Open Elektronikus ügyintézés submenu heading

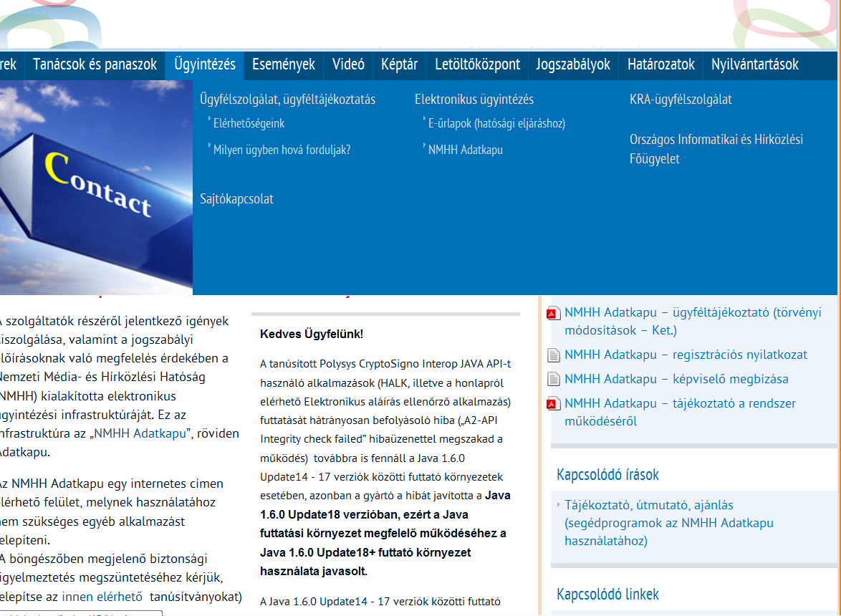pos(474,99)
